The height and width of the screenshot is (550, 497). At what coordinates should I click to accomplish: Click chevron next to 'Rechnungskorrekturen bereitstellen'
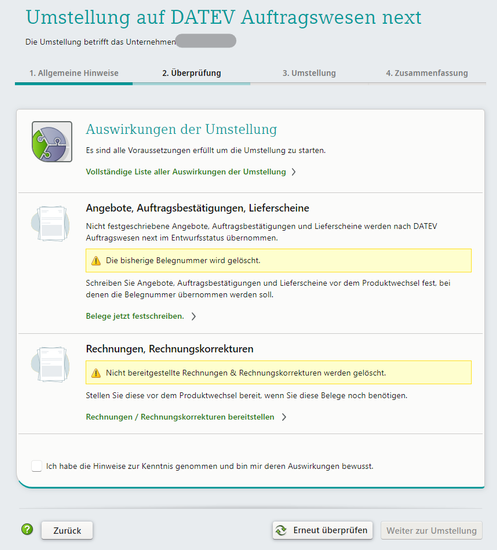[284, 417]
